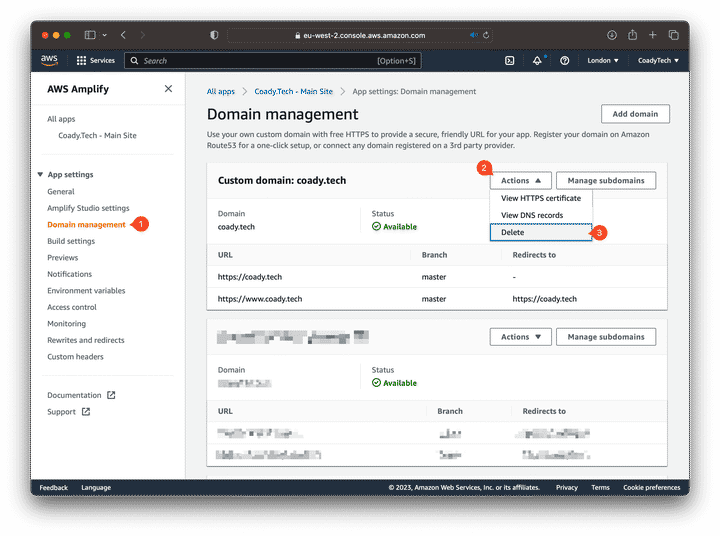Click Redirects to https://coady.tech value
The height and width of the screenshot is (536, 720).
coord(545,299)
